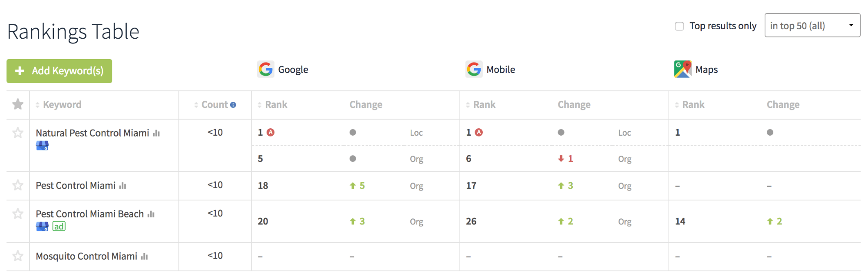Click the Google My Business icon under Natural Pest Control Miami
The image size is (868, 280).
point(42,146)
